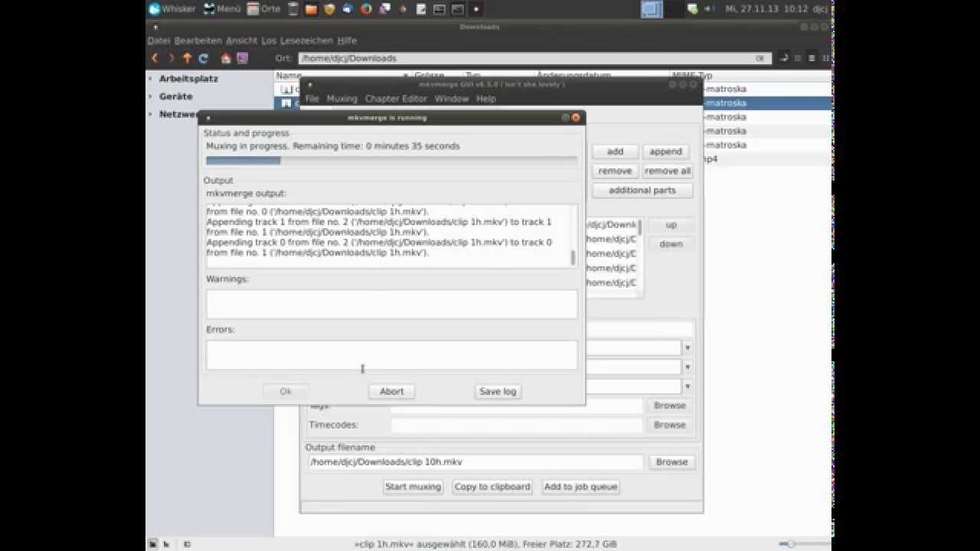This screenshot has width=980, height=551.
Task: Open the Bearbeiten menu
Action: [x=198, y=41]
